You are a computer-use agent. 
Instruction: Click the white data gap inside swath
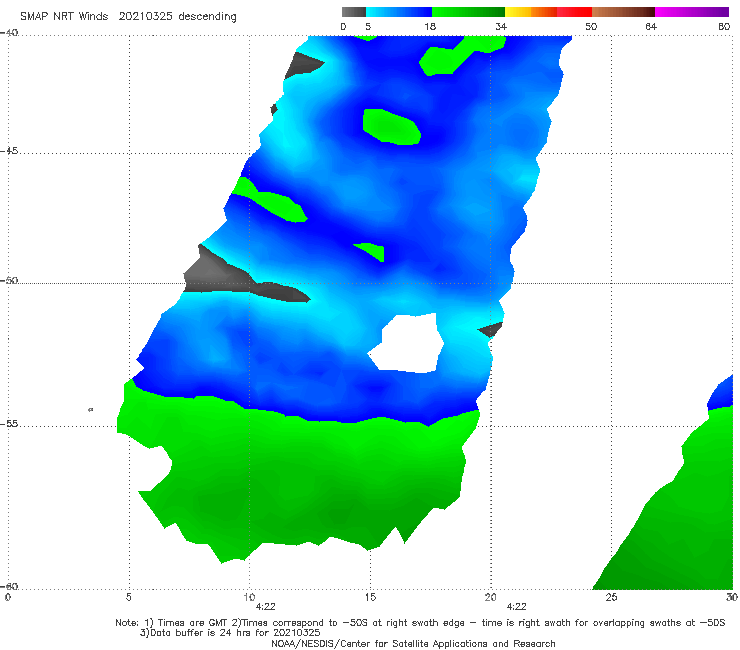pyautogui.click(x=407, y=343)
